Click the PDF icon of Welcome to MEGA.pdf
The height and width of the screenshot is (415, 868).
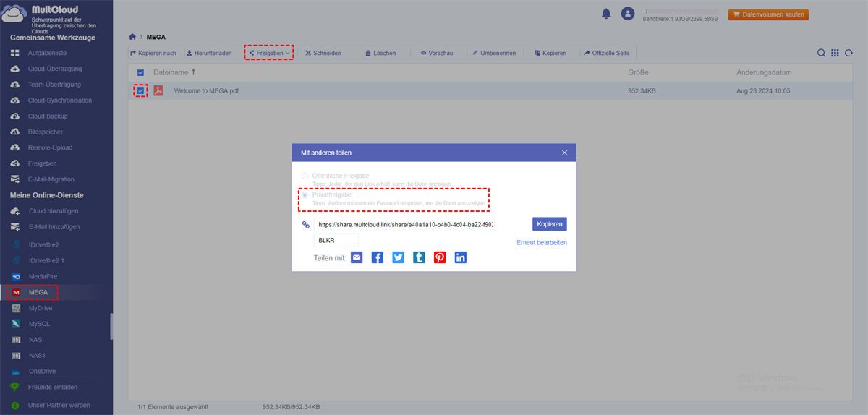[158, 90]
